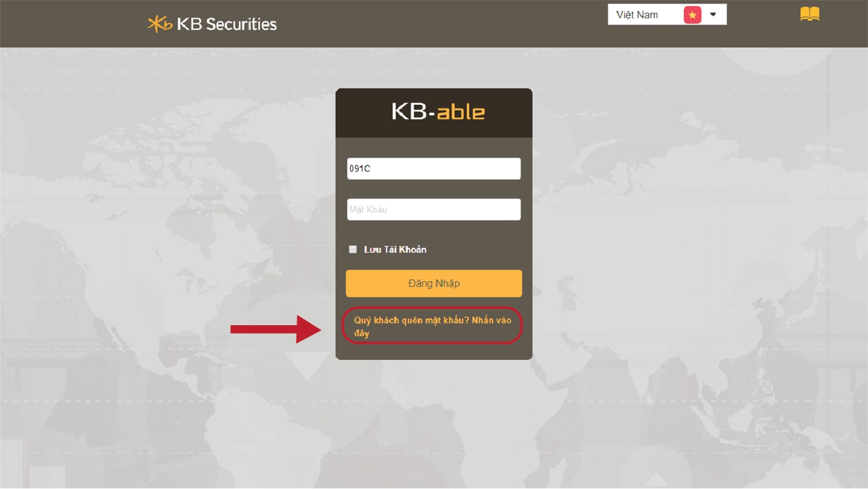Focus the Mật Khẩu password field
Viewport: 868px width, 489px height.
coord(434,209)
